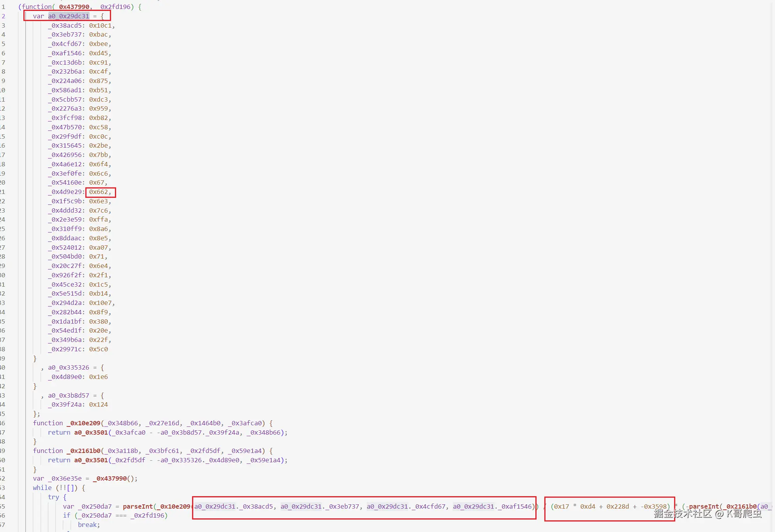
Task: Click a0_0x29dc31._0xaf1546 argument
Action: coord(492,506)
